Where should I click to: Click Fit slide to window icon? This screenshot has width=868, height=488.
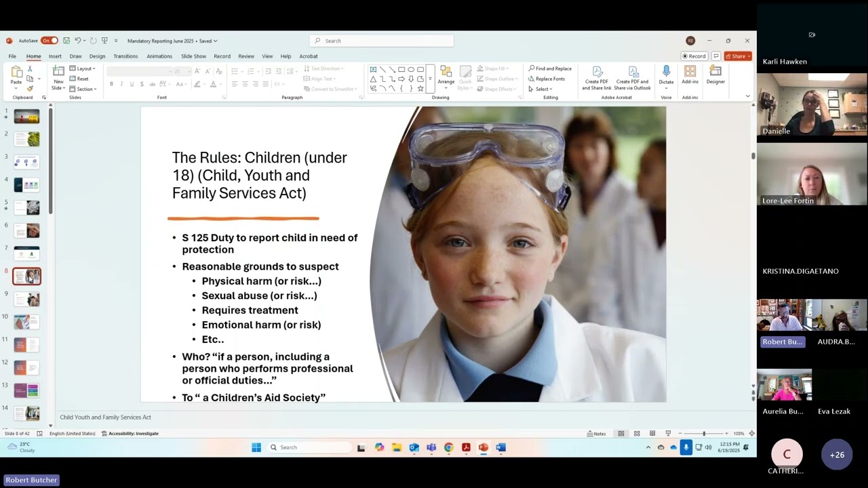(x=751, y=434)
